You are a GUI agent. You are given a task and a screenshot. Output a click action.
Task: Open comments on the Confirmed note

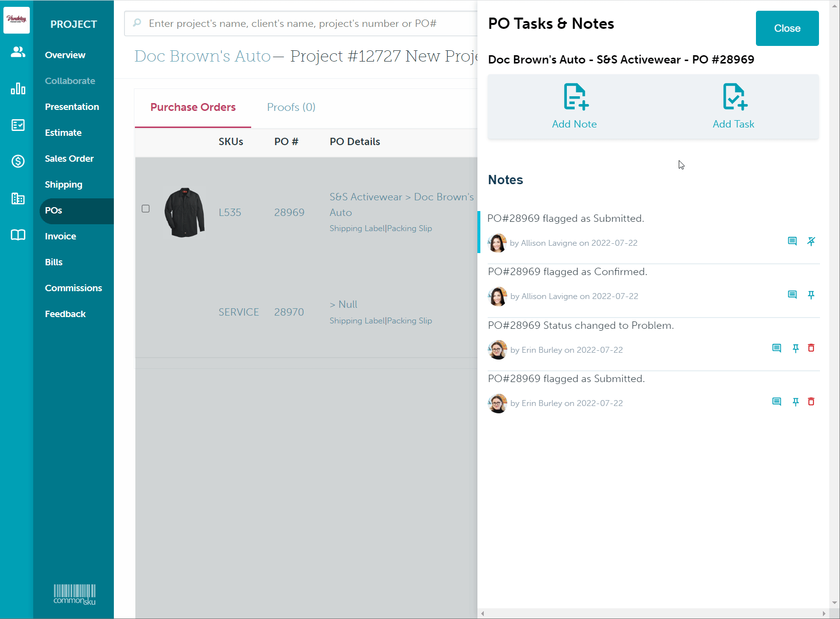click(792, 295)
